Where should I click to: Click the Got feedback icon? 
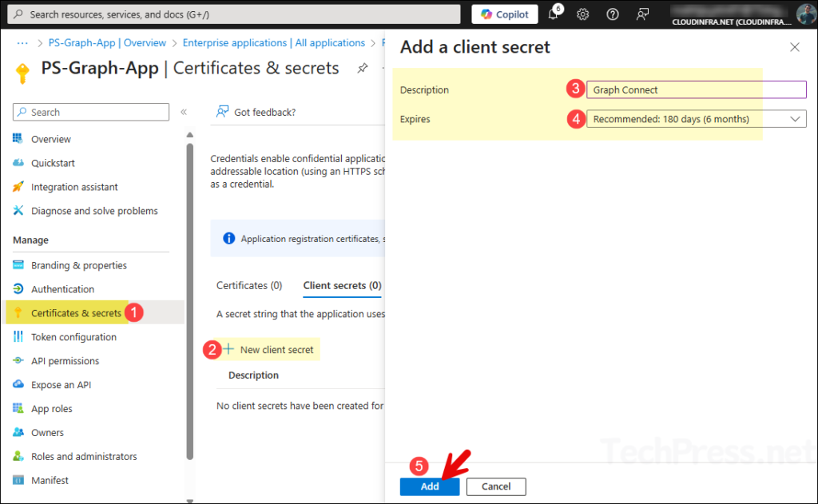coord(223,112)
